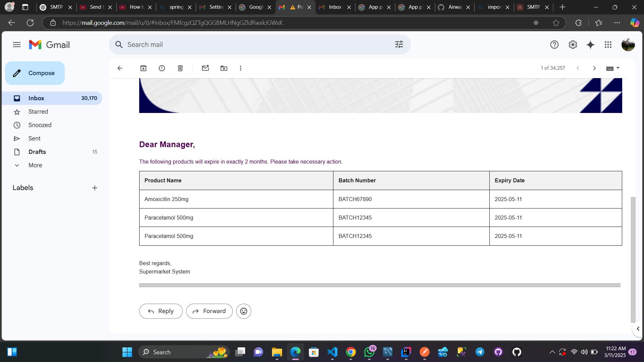Click the Forward button

(209, 311)
